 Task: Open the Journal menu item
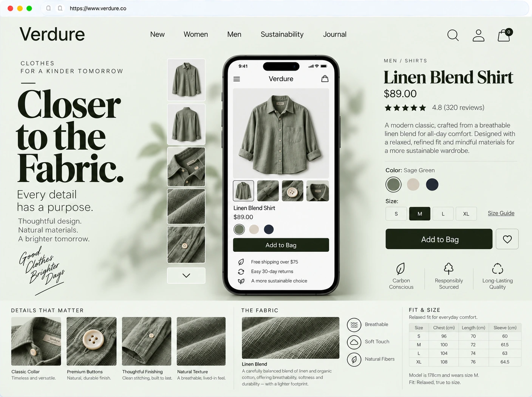(335, 34)
